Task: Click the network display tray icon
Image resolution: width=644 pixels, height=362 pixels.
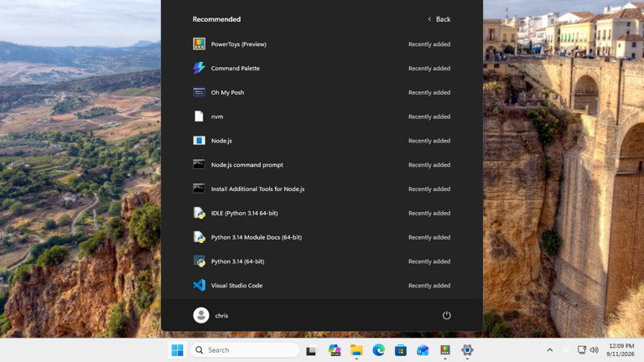Action: coord(582,350)
